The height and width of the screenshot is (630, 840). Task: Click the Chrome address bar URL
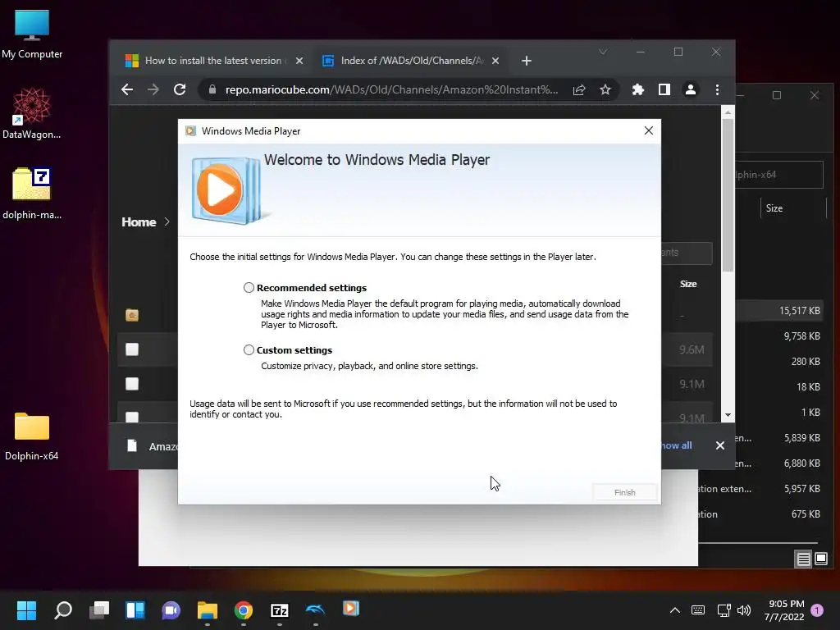point(391,89)
